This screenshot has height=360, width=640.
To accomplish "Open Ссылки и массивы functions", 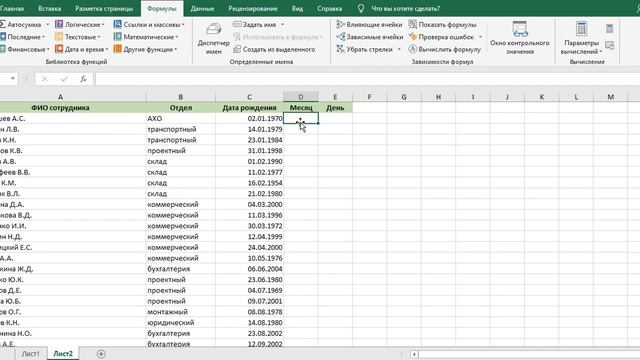I will (x=149, y=24).
